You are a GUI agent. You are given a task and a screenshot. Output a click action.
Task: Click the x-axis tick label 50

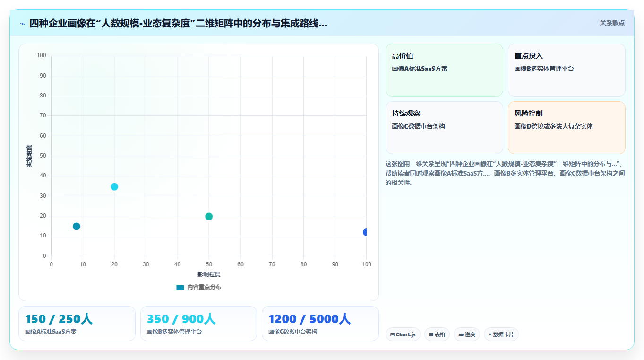click(x=209, y=264)
